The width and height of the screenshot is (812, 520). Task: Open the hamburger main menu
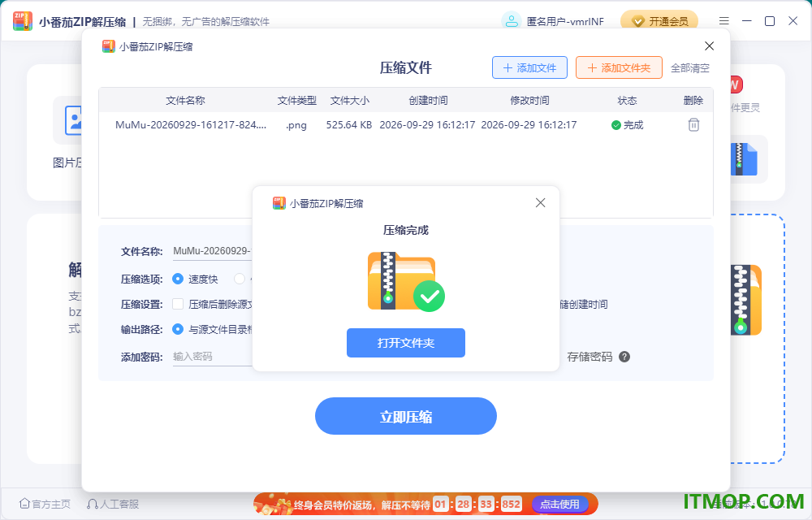coord(724,21)
